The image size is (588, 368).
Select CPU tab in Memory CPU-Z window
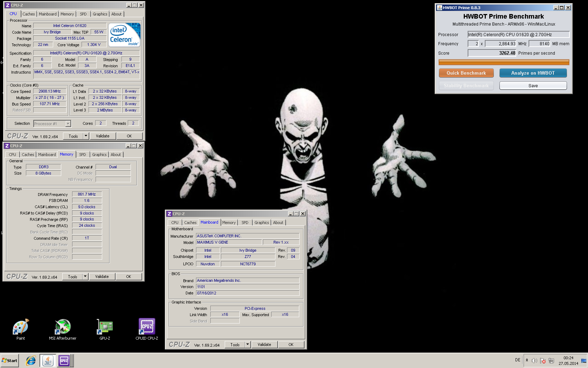[x=13, y=155]
